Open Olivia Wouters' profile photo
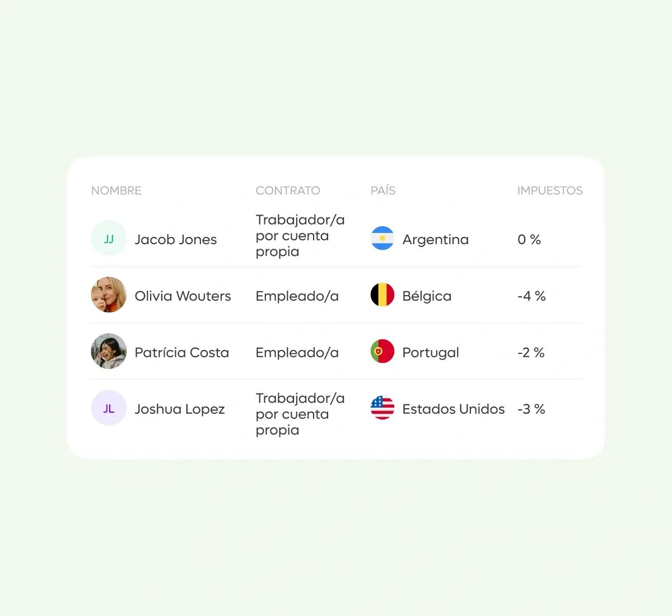The width and height of the screenshot is (672, 616). coord(109,295)
